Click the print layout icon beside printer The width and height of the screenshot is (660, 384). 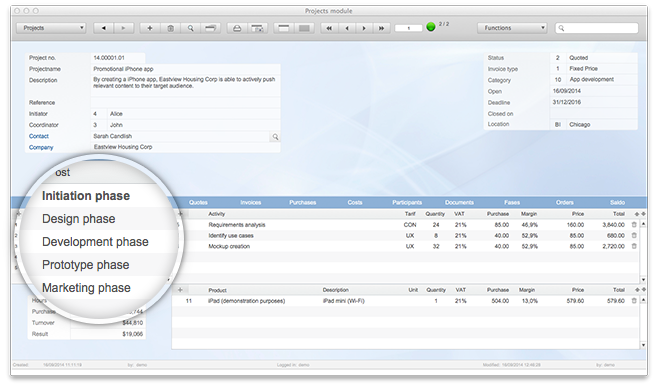tap(258, 28)
